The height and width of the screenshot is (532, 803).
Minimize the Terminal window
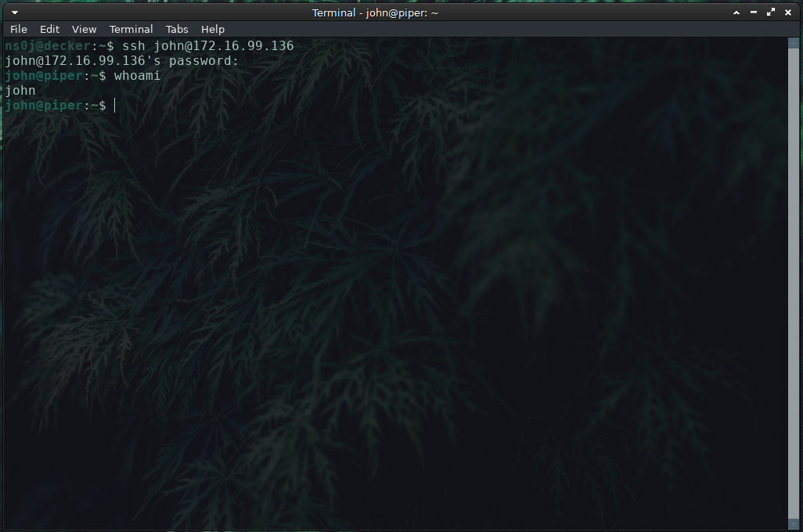coord(754,13)
